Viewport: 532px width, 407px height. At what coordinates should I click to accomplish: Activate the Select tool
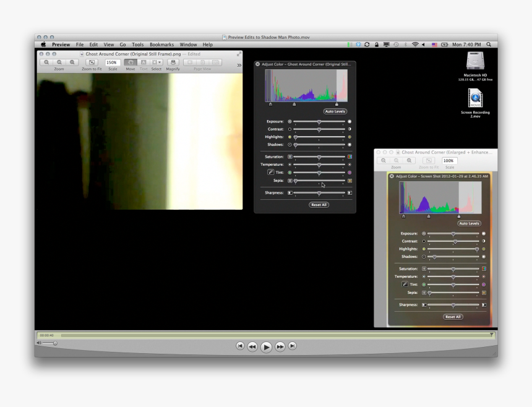pyautogui.click(x=154, y=62)
